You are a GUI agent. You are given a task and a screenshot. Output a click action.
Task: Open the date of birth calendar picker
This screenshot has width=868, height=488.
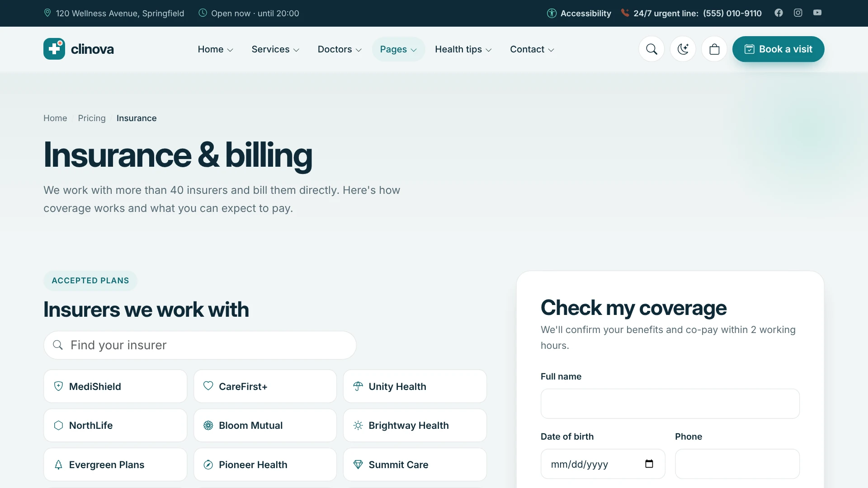pos(649,464)
